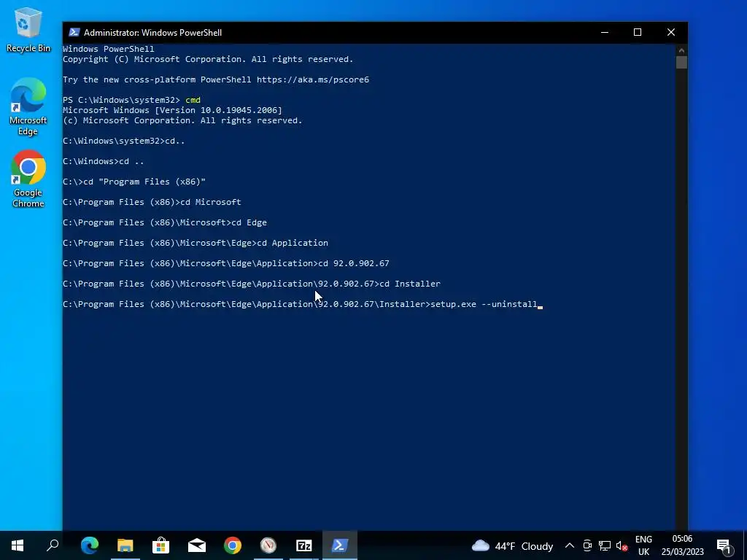Image resolution: width=747 pixels, height=560 pixels.
Task: Open the Recycle Bin desktop icon
Action: click(28, 29)
